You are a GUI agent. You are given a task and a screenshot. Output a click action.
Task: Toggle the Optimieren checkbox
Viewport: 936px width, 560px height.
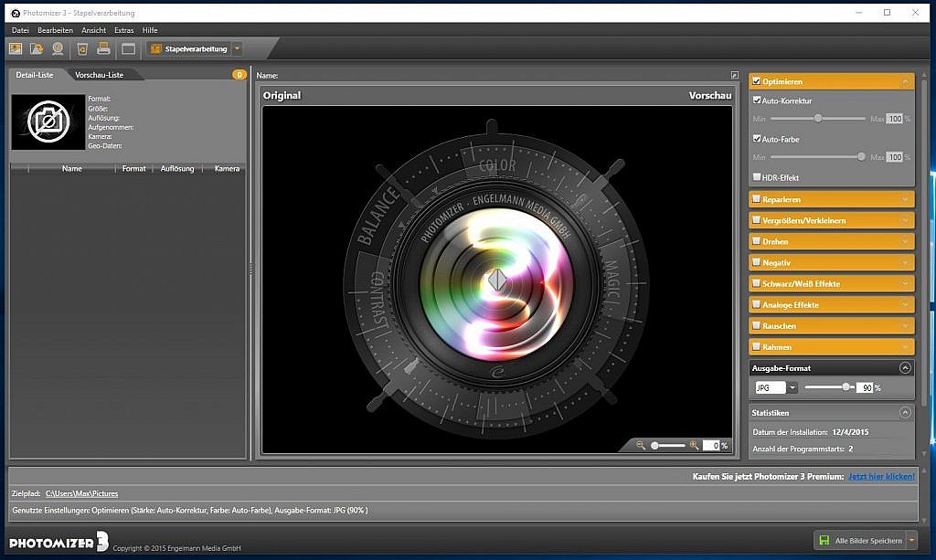point(756,81)
